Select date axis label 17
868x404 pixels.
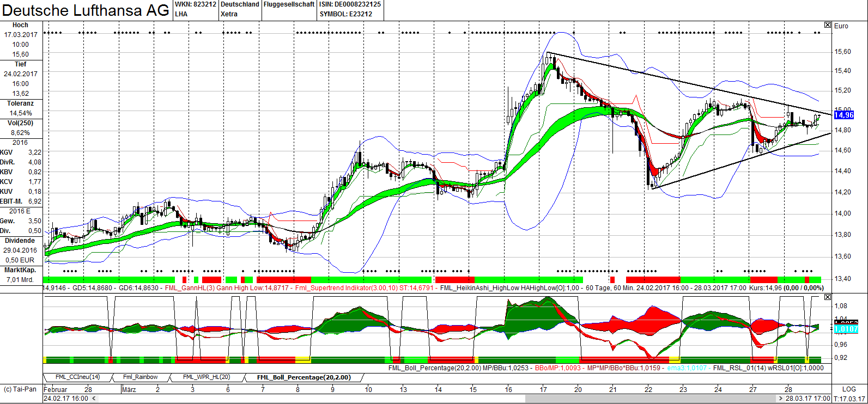click(543, 390)
